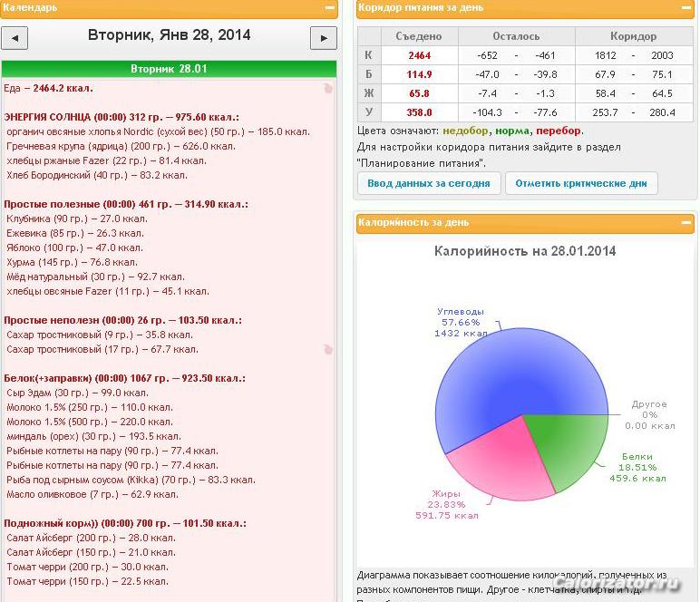Click eaten protein value 114.9
This screenshot has height=602, width=700.
coord(419,74)
